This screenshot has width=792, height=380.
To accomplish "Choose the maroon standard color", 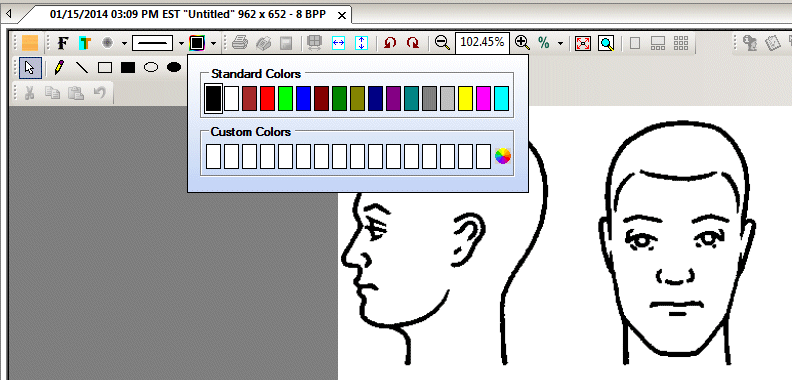I will coord(321,98).
